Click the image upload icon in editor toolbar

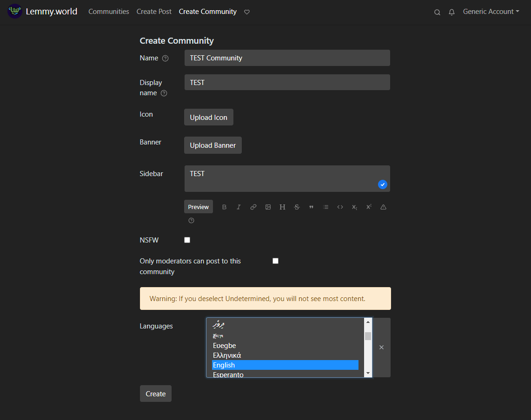pos(268,207)
